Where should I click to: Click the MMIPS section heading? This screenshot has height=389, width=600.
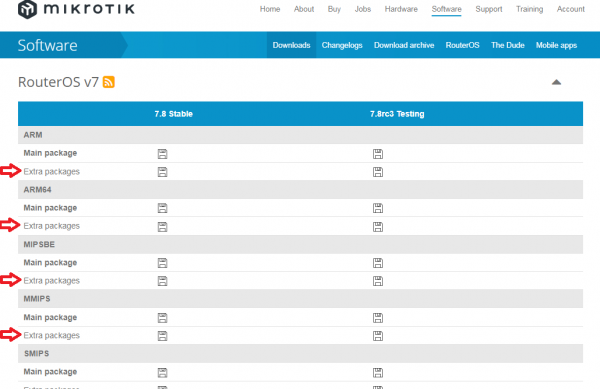(37, 299)
